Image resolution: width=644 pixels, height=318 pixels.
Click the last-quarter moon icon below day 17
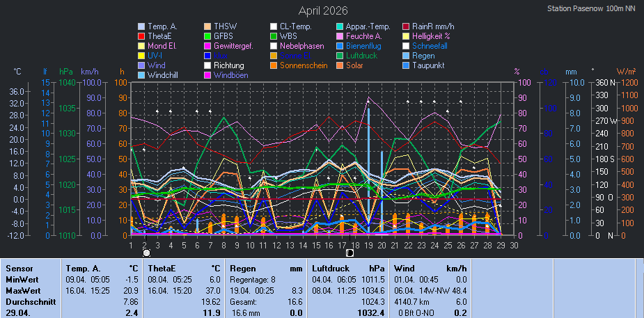coord(350,253)
